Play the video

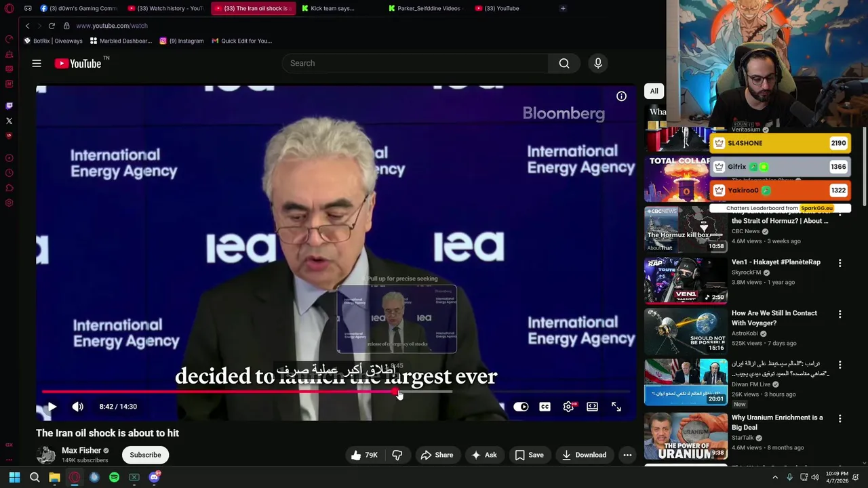(x=52, y=407)
